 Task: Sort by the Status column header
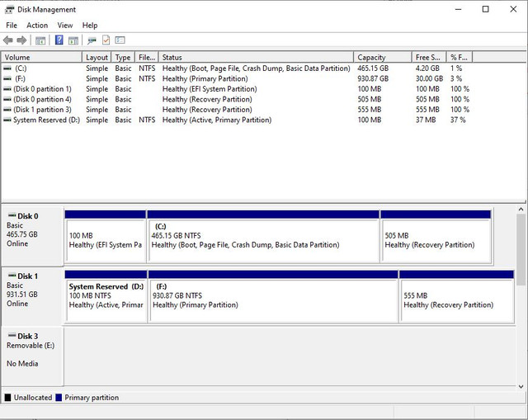[257, 57]
